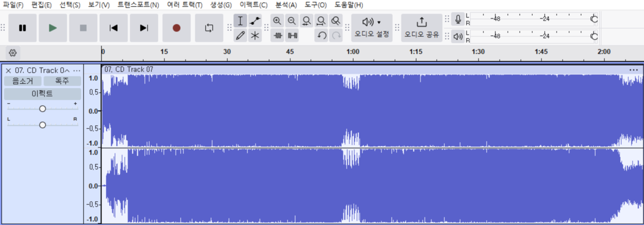Viewport: 644px width, 225px height.
Task: Click upper channel waveform near 1:00 dip
Action: pyautogui.click(x=351, y=111)
